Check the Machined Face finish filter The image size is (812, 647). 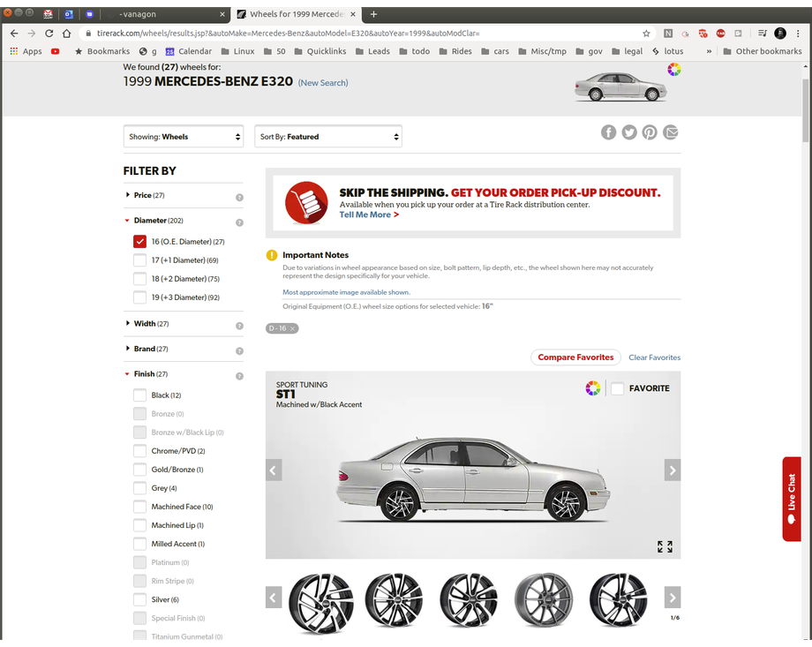[x=139, y=507]
